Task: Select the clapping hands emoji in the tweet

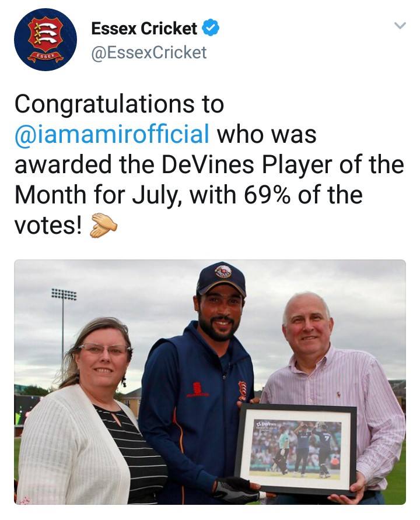Action: click(x=104, y=224)
